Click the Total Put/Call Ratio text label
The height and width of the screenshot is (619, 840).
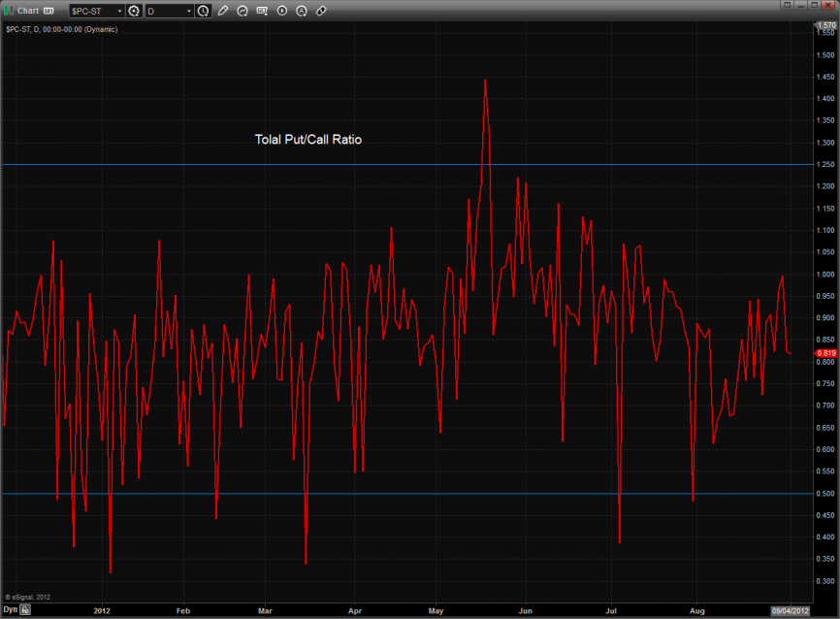[x=307, y=140]
